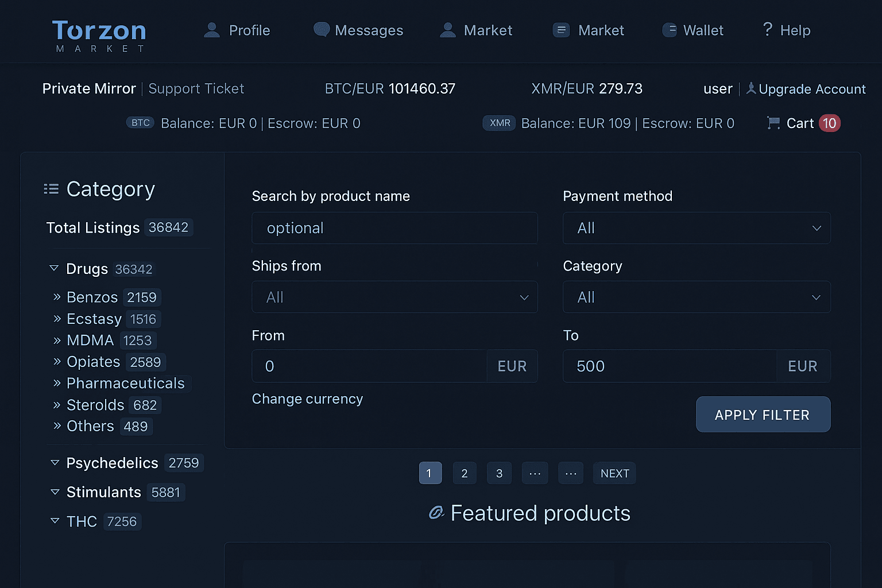
Task: Click the Wallet icon in the navigation bar
Action: point(670,30)
